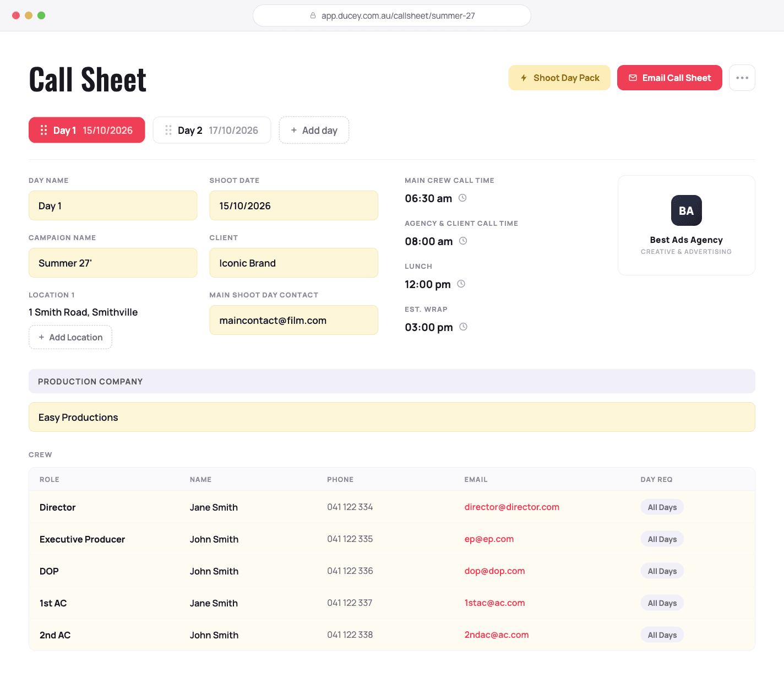Click the clock icon next to 03:00 pm wrap
Image resolution: width=784 pixels, height=683 pixels.
click(464, 327)
